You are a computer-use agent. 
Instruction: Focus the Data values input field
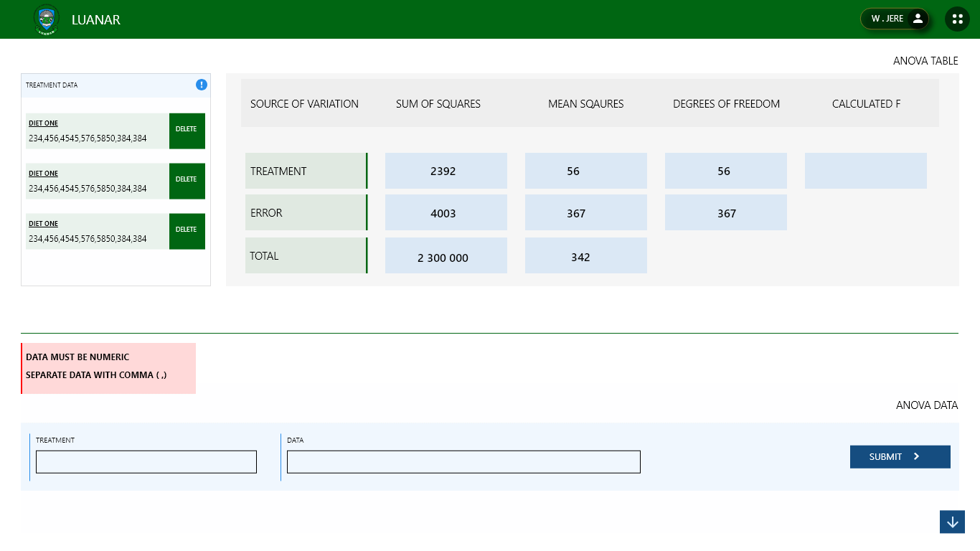pos(463,462)
